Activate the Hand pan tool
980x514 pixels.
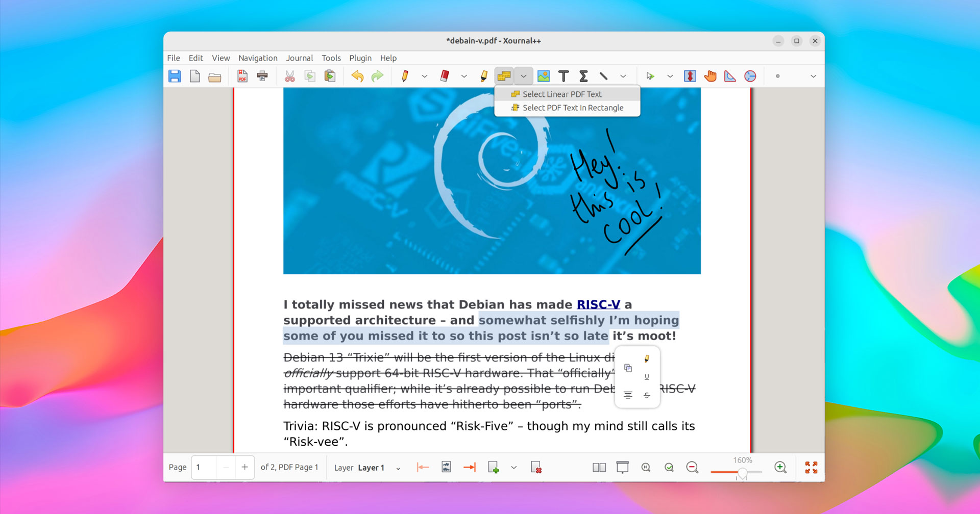click(x=710, y=76)
